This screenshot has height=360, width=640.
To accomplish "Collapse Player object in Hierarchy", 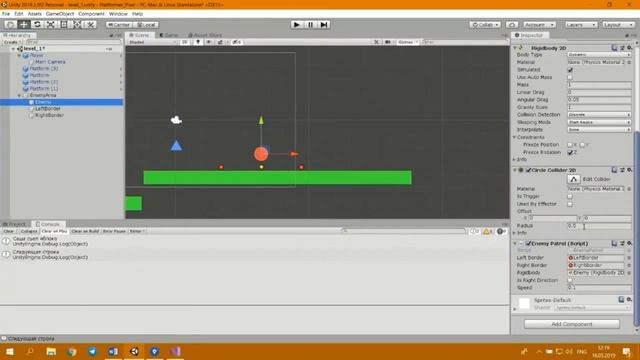I will [x=19, y=55].
